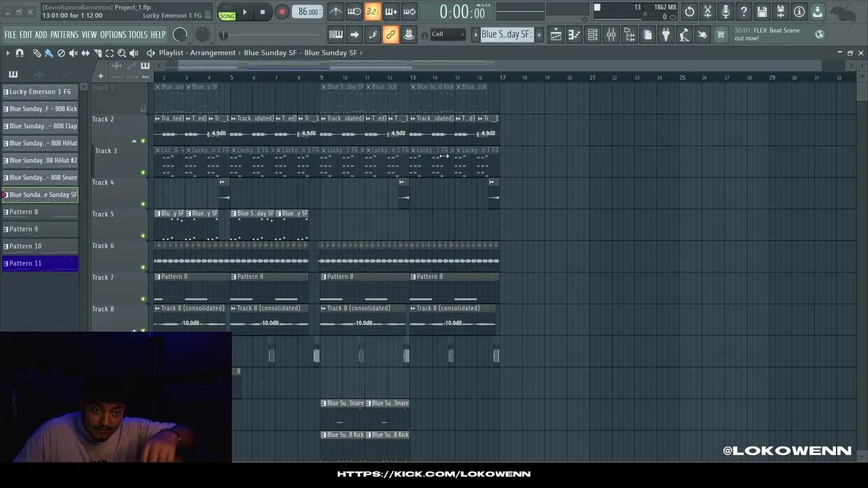The image size is (868, 488).
Task: Toggle the 3-2-1 recording countdown
Action: pos(372,12)
